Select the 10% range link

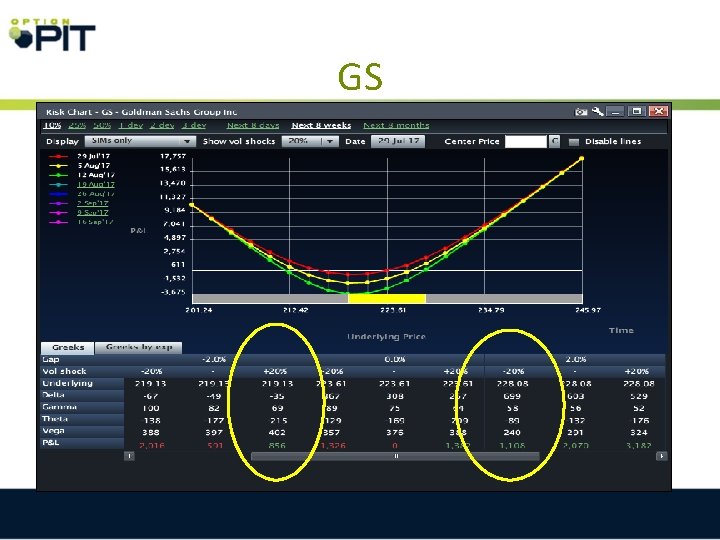tap(52, 125)
